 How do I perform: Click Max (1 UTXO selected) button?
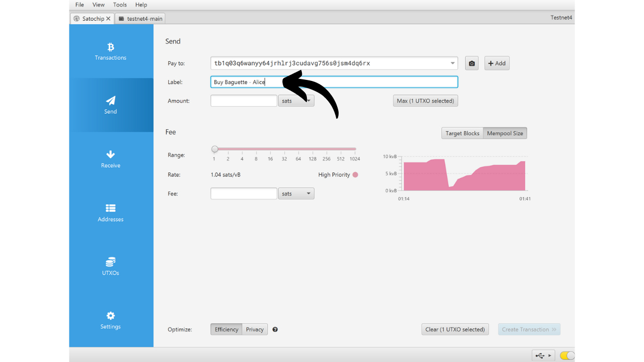coord(425,101)
